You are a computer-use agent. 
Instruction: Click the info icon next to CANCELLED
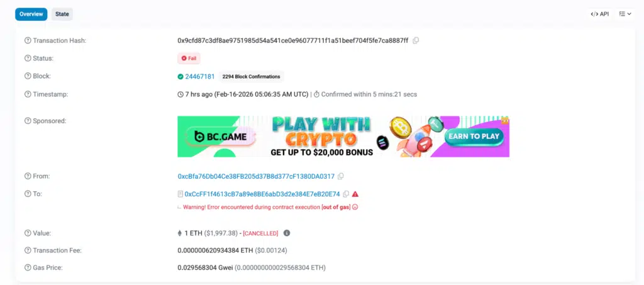[x=287, y=233]
